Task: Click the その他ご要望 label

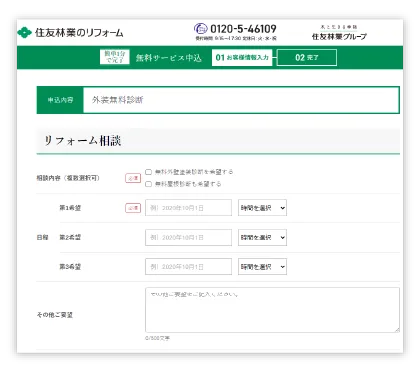Action: [x=55, y=315]
